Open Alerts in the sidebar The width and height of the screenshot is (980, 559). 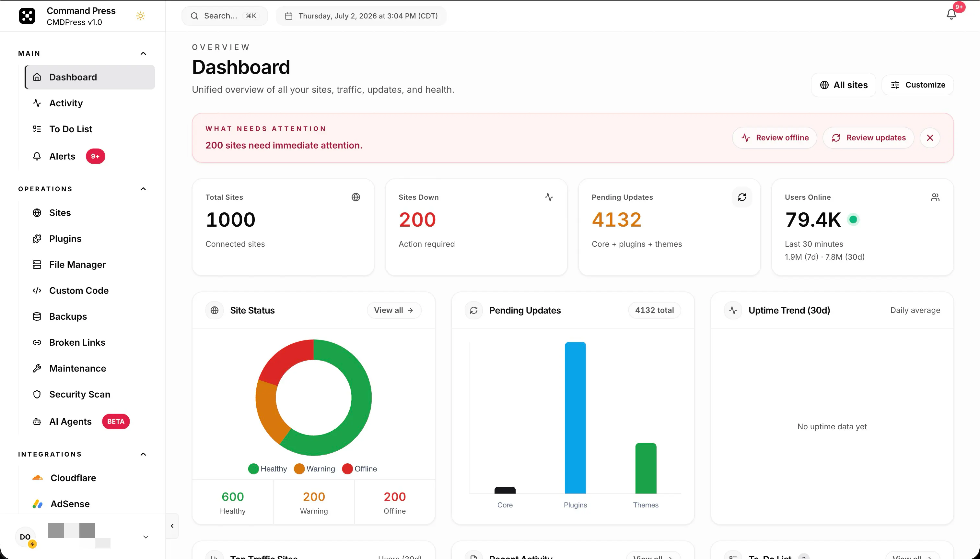pyautogui.click(x=90, y=156)
